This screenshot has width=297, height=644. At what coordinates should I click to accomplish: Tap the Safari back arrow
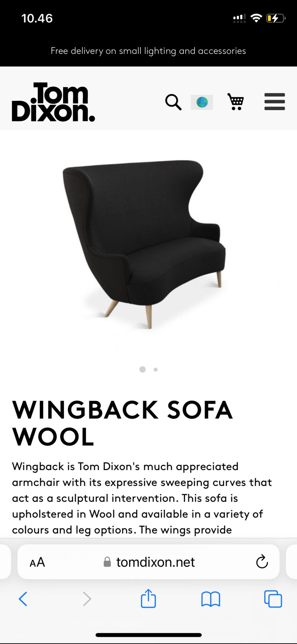(x=23, y=599)
